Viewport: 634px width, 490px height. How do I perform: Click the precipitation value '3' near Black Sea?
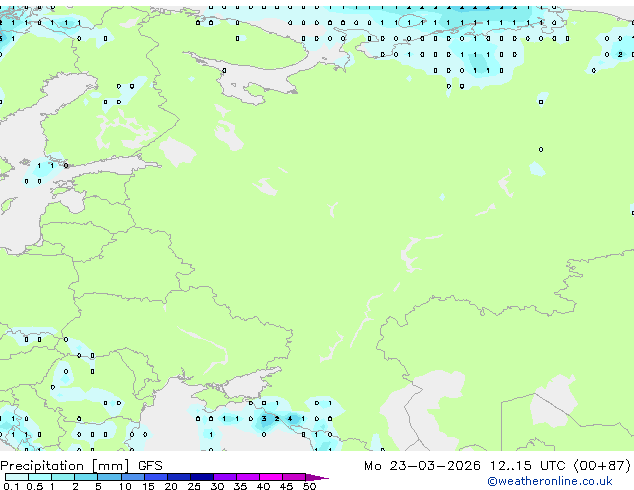(x=264, y=419)
